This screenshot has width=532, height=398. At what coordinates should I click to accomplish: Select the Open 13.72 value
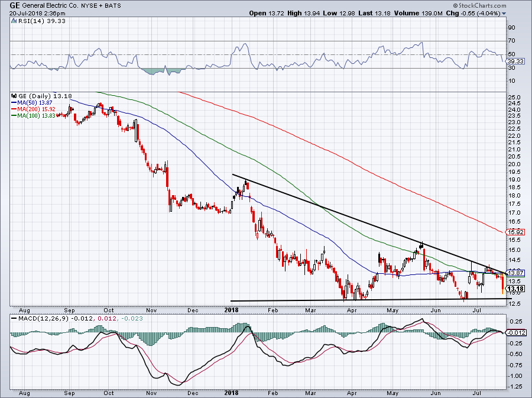[x=267, y=13]
